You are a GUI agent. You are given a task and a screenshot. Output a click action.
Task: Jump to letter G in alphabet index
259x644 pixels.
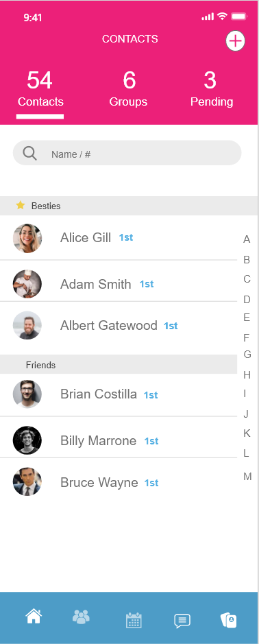coord(247,354)
